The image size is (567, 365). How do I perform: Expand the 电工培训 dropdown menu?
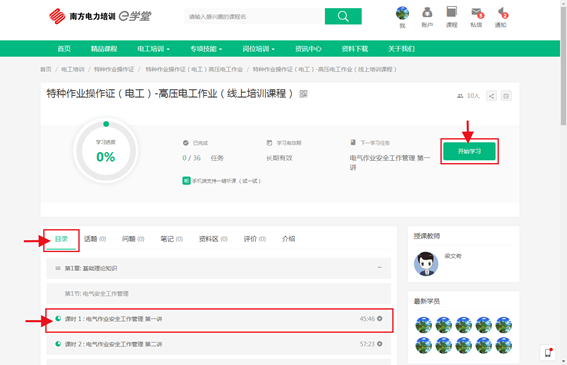pos(153,49)
